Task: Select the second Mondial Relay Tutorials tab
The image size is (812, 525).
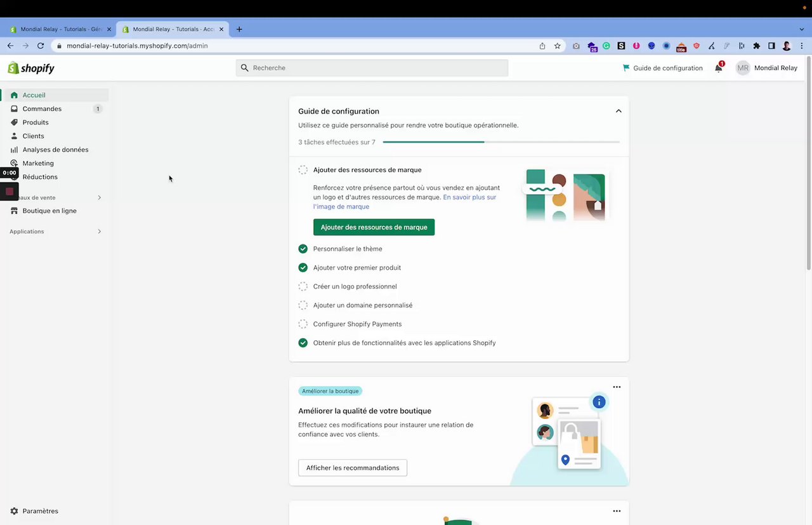Action: (173, 29)
